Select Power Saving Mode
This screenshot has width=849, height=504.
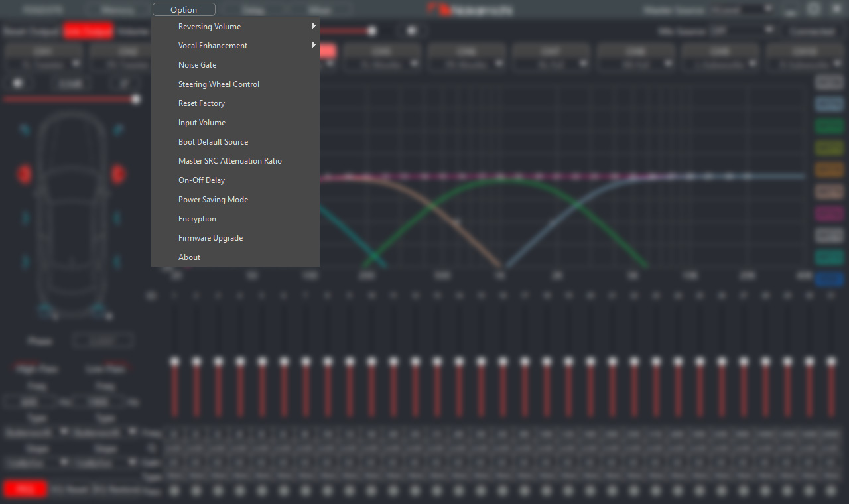(213, 200)
